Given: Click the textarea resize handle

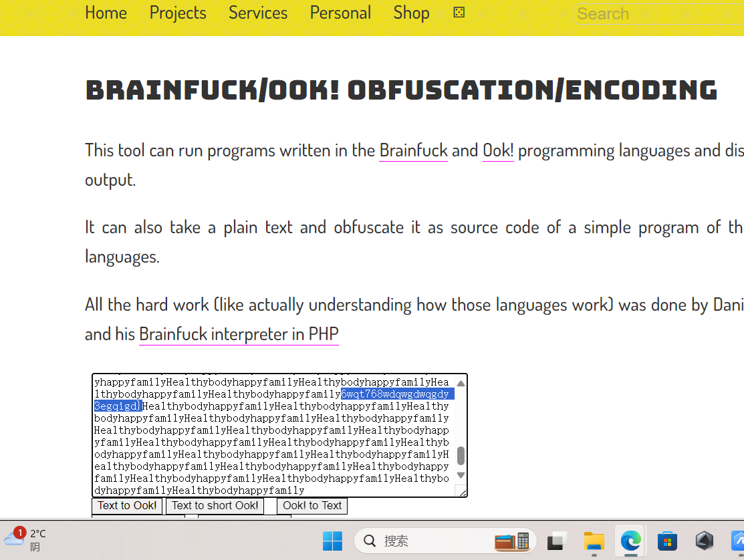Looking at the screenshot, I should tap(462, 493).
